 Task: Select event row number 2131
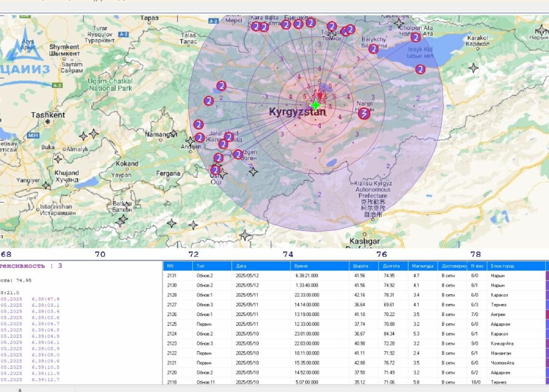(172, 276)
